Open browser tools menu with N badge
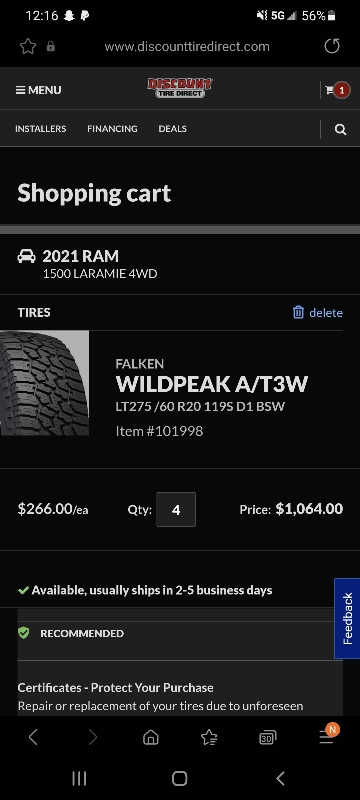 tap(327, 735)
